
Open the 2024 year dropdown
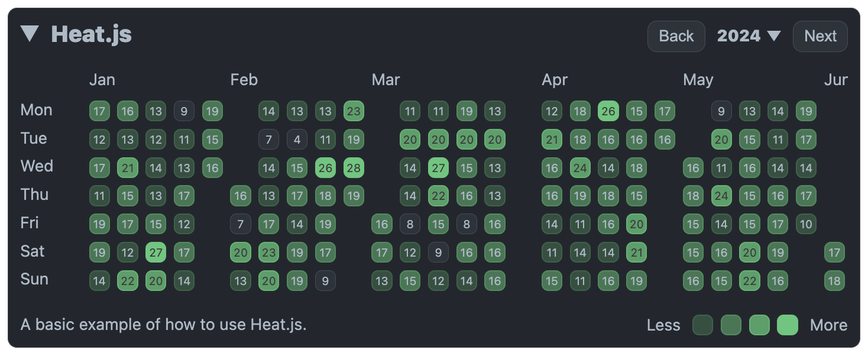click(739, 36)
